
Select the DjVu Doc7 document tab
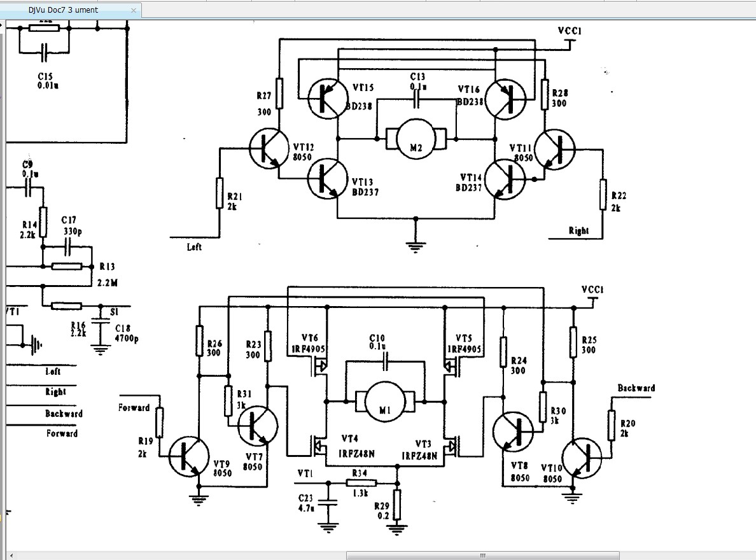64,10
